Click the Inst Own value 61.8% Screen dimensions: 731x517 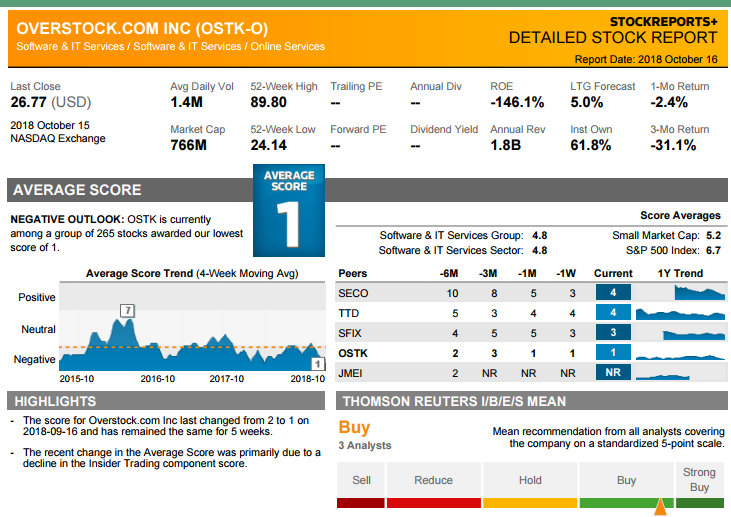click(x=591, y=145)
